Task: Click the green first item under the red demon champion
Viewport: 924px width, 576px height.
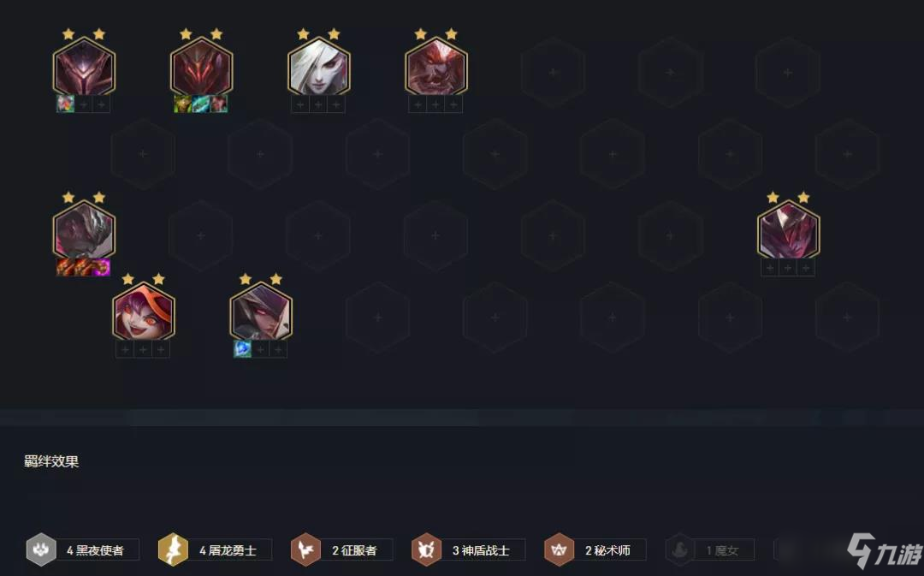Action: [x=183, y=104]
